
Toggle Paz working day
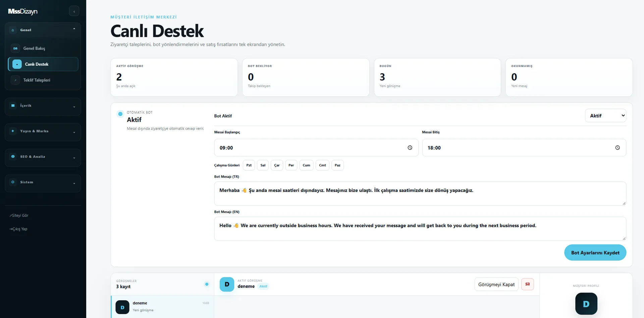[337, 165]
